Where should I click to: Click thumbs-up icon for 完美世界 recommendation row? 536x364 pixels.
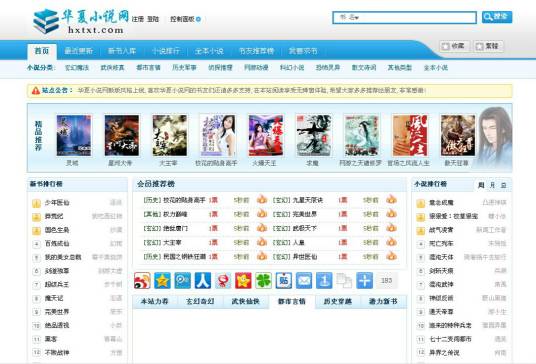click(391, 214)
